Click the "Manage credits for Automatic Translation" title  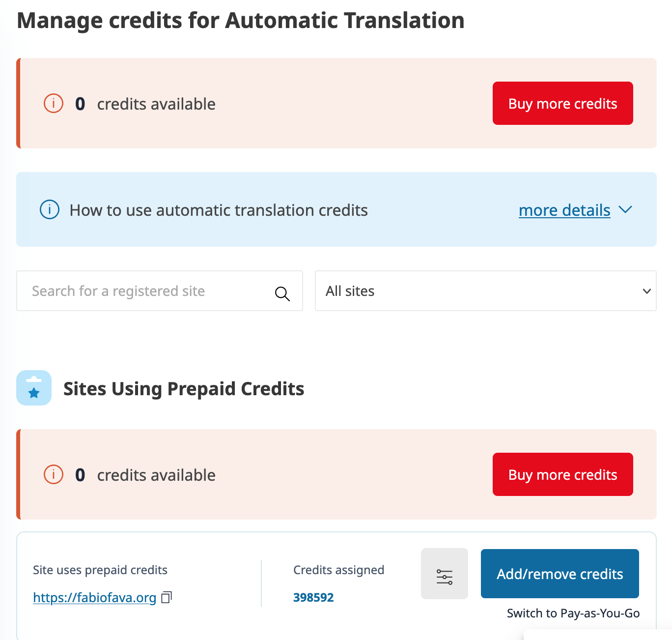click(241, 21)
